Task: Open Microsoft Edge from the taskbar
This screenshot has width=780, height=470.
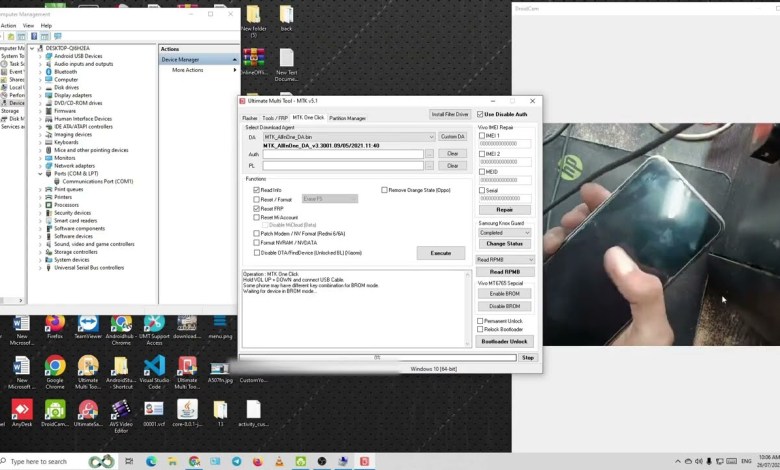Action: pos(151,462)
